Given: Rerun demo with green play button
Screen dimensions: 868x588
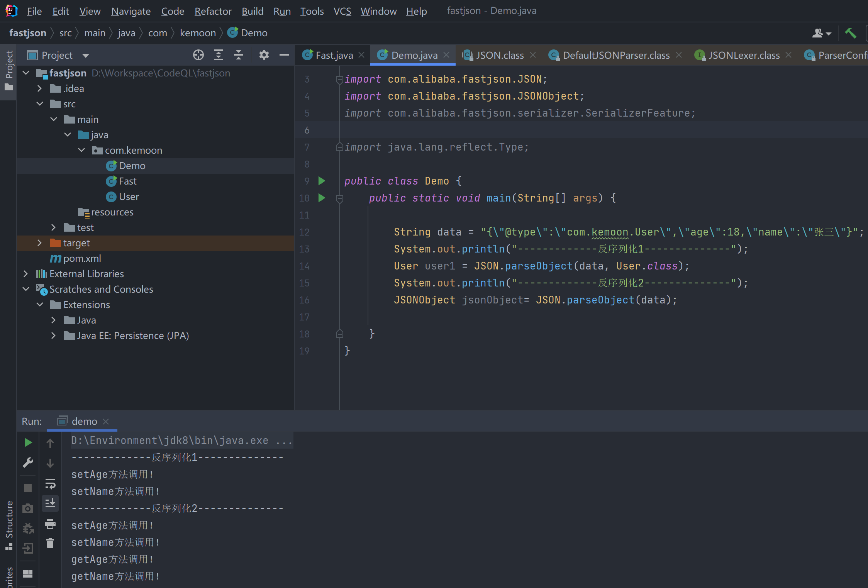Looking at the screenshot, I should [x=28, y=442].
